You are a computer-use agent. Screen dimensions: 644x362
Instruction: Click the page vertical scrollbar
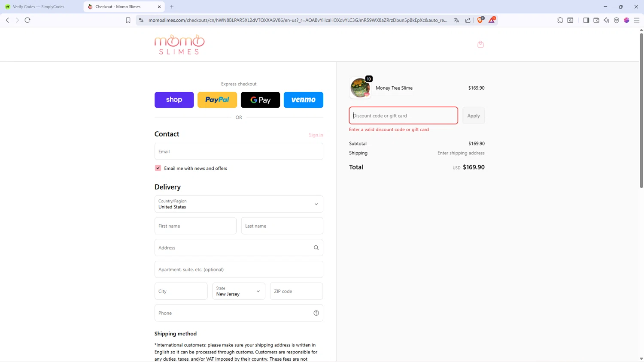[x=641, y=111]
